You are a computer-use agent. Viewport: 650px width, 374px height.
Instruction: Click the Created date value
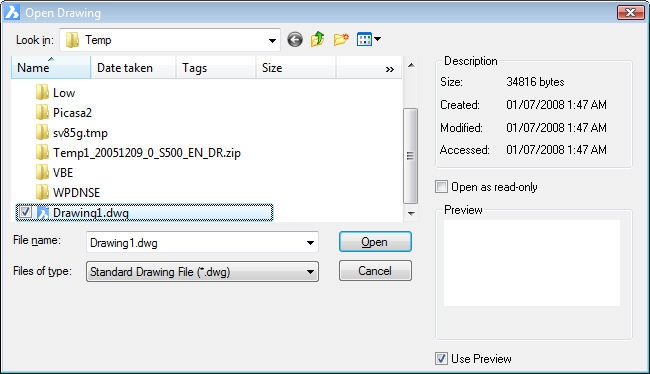(556, 104)
